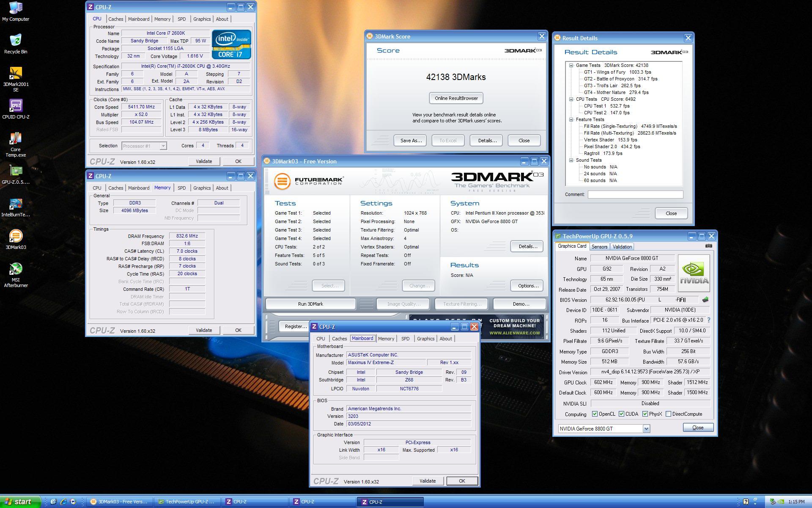Select Pixel Shader 2.0 result row
Viewport: 812px width, 508px height.
click(x=612, y=146)
